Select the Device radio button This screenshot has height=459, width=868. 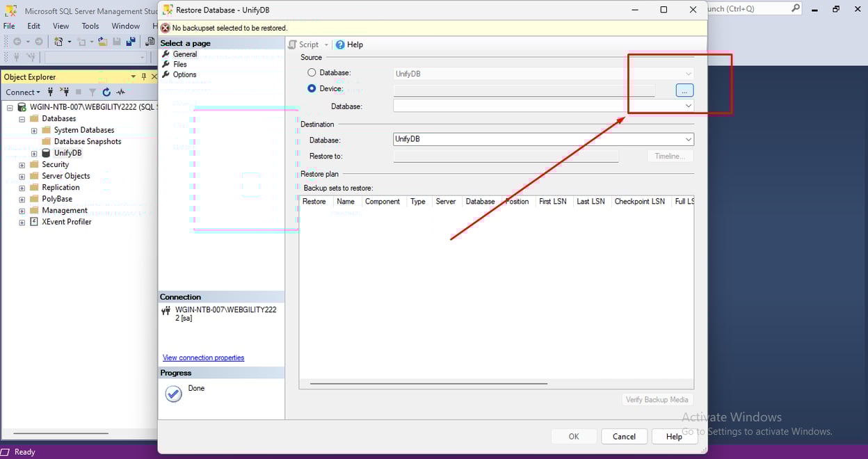tap(312, 89)
